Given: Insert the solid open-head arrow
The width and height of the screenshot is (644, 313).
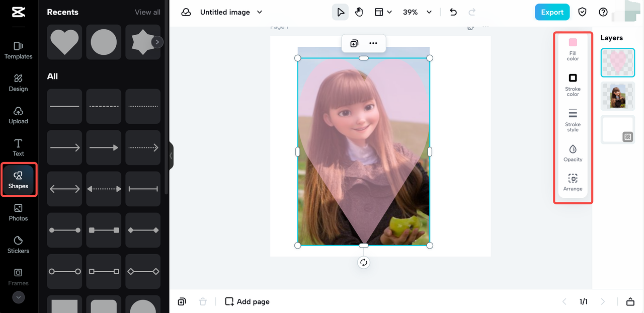Looking at the screenshot, I should [64, 147].
